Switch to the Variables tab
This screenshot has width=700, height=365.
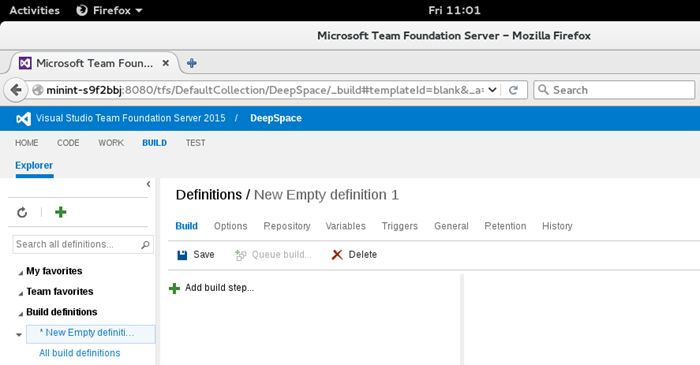pos(346,226)
